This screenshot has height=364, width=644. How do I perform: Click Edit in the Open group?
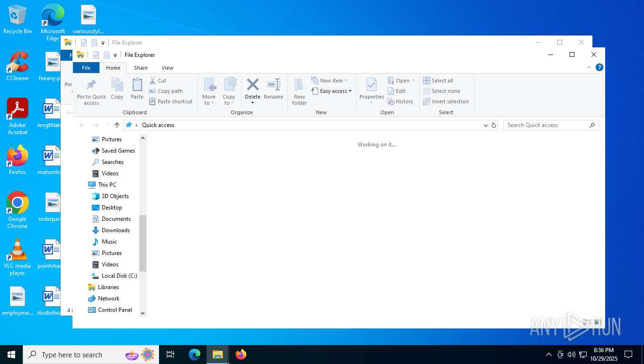[396, 91]
